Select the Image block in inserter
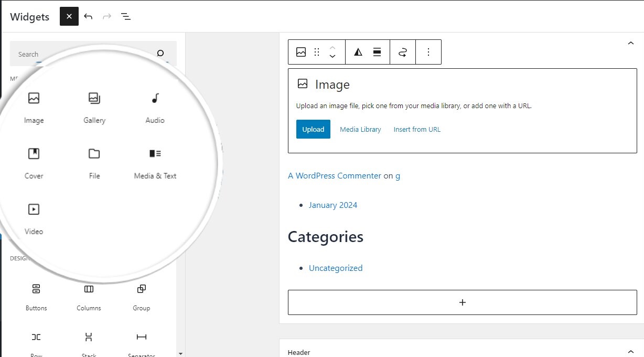The image size is (644, 357). point(34,107)
